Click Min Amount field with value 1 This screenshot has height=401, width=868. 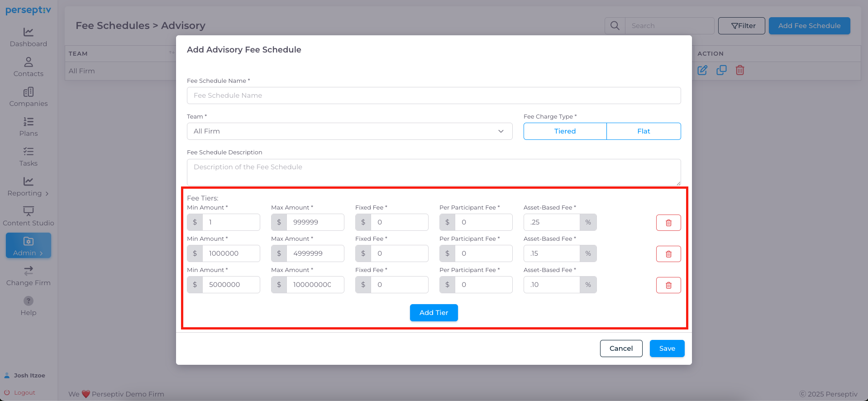[x=231, y=222]
